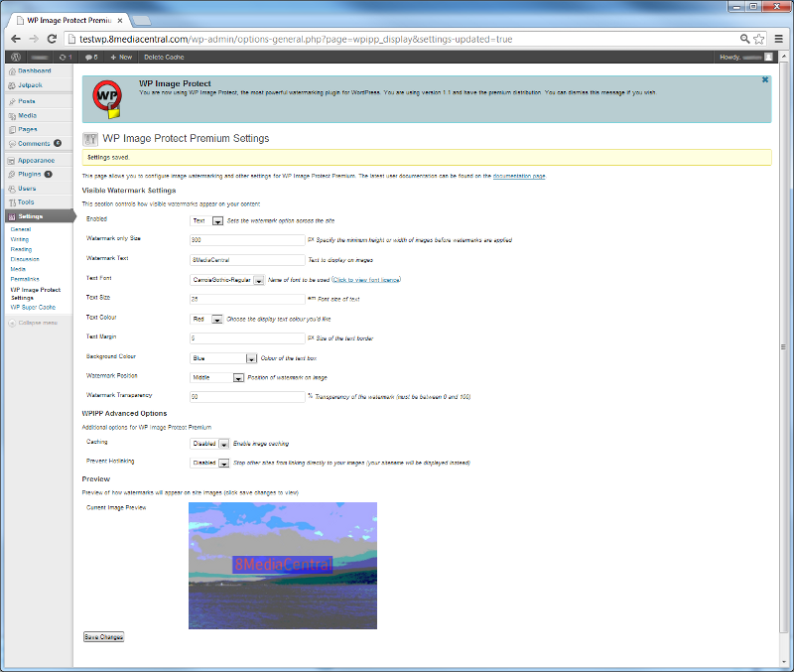The height and width of the screenshot is (672, 794).
Task: Click the Save Changes button
Action: pos(104,637)
